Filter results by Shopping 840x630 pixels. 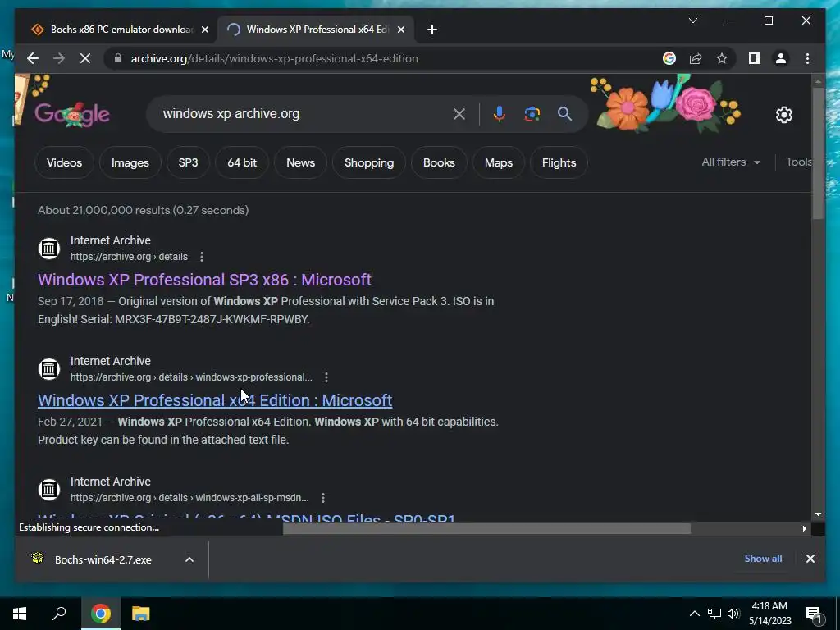click(x=369, y=162)
